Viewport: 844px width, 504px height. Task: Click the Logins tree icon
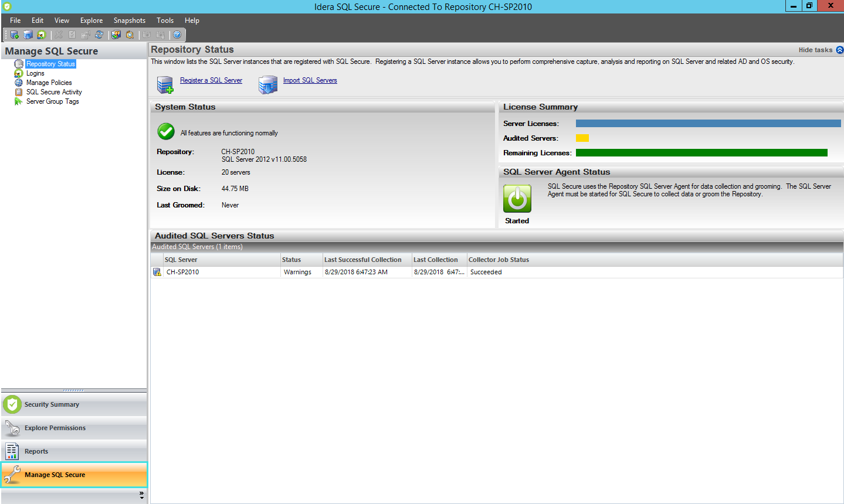click(x=19, y=73)
